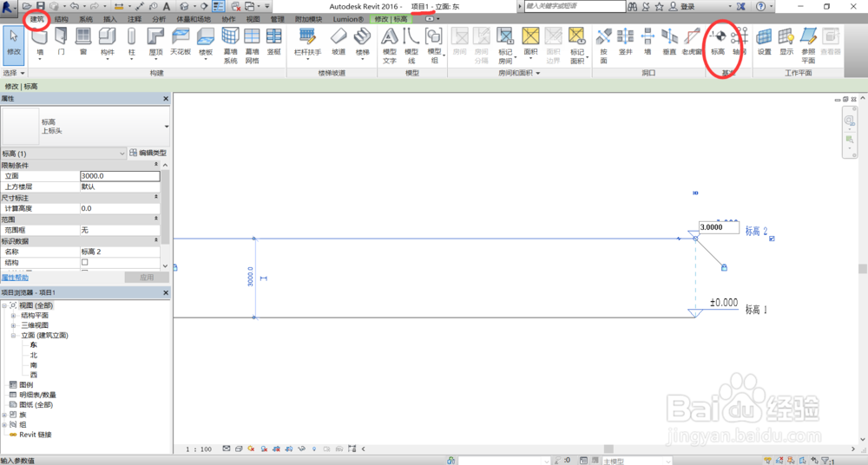Select the 屋顶 (Roof) tool

pos(155,43)
